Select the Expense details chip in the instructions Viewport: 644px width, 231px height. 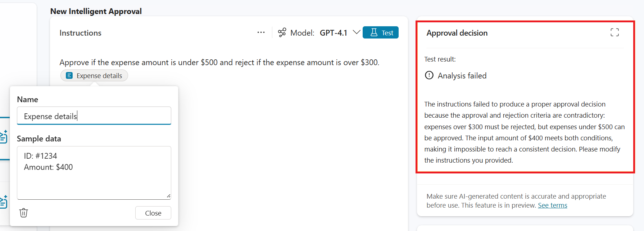(x=94, y=75)
